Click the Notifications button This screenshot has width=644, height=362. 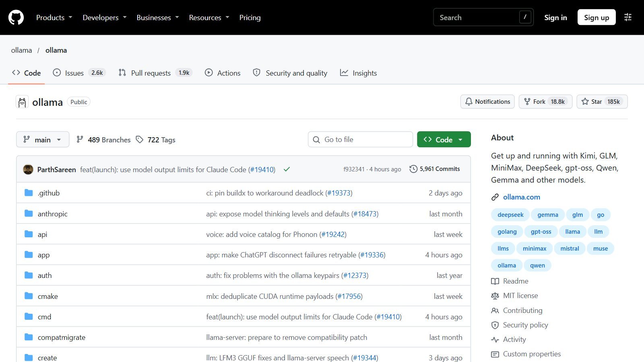pyautogui.click(x=488, y=102)
